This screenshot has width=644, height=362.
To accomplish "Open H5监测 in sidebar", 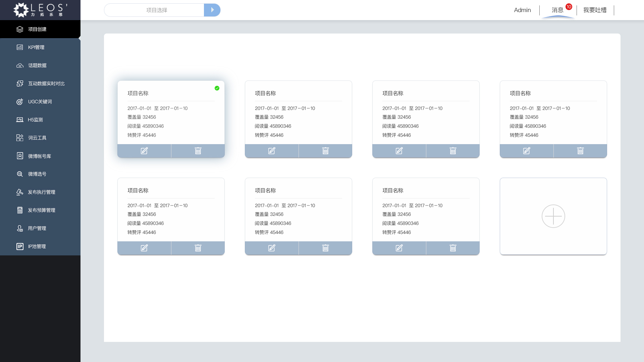I will tap(40, 120).
